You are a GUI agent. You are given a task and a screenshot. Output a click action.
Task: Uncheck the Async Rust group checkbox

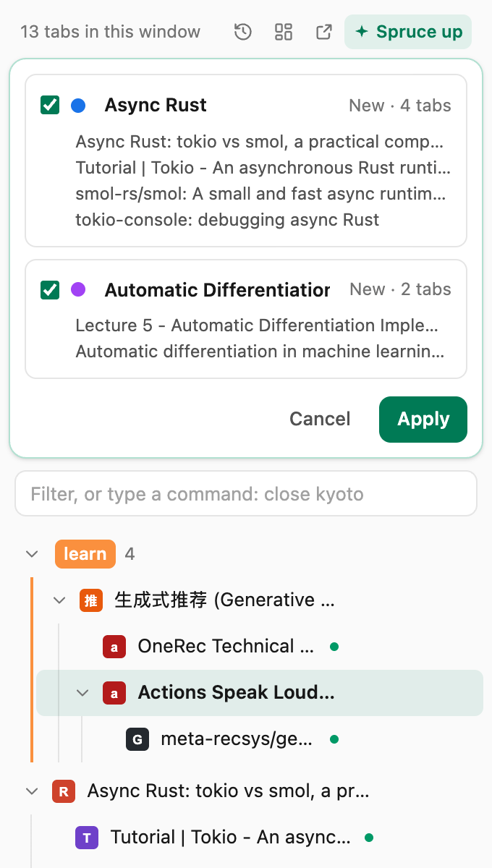pos(50,106)
